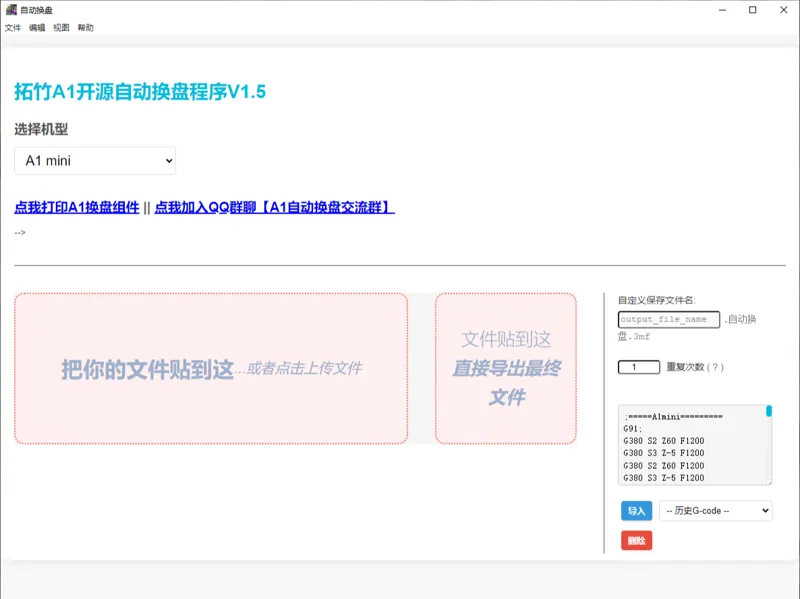Click the app icon in title bar

11,10
